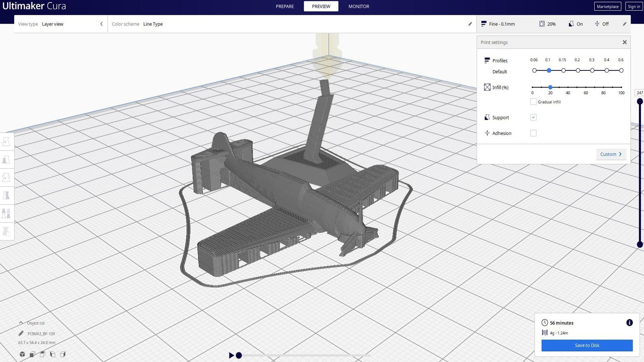Click the Save to Disk button

tap(587, 345)
